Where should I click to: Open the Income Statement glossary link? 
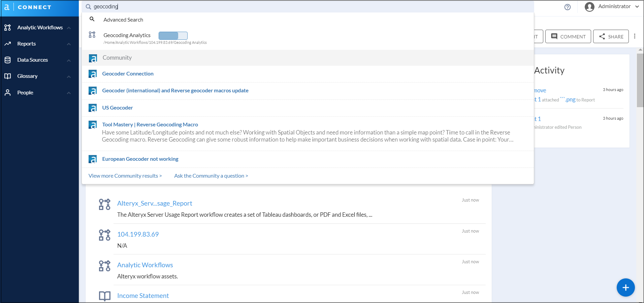pos(143,296)
